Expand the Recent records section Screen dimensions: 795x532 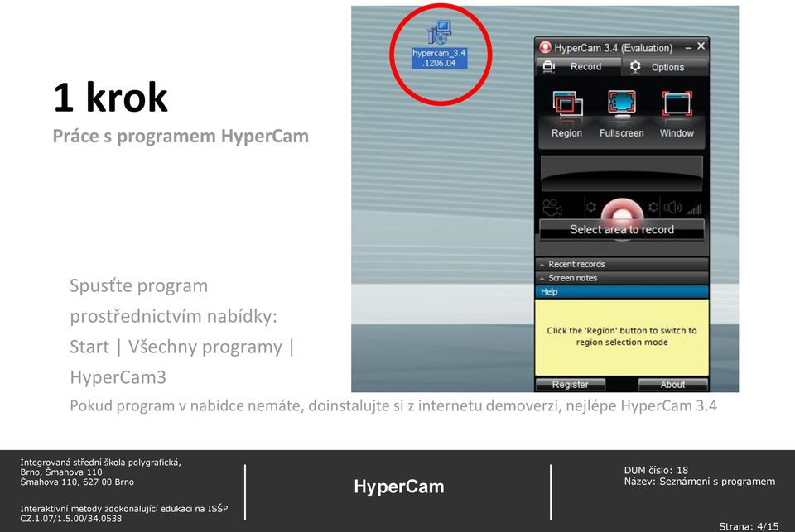click(x=622, y=264)
